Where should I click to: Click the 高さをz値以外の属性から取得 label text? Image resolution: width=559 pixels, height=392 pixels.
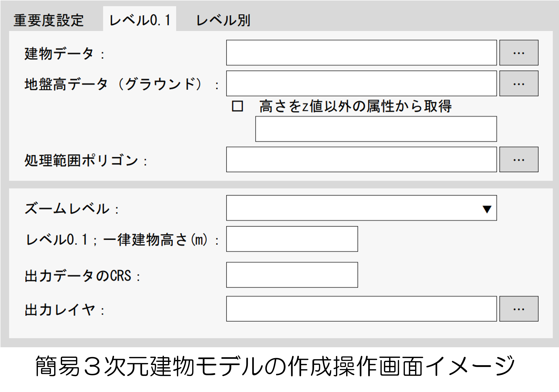[356, 106]
